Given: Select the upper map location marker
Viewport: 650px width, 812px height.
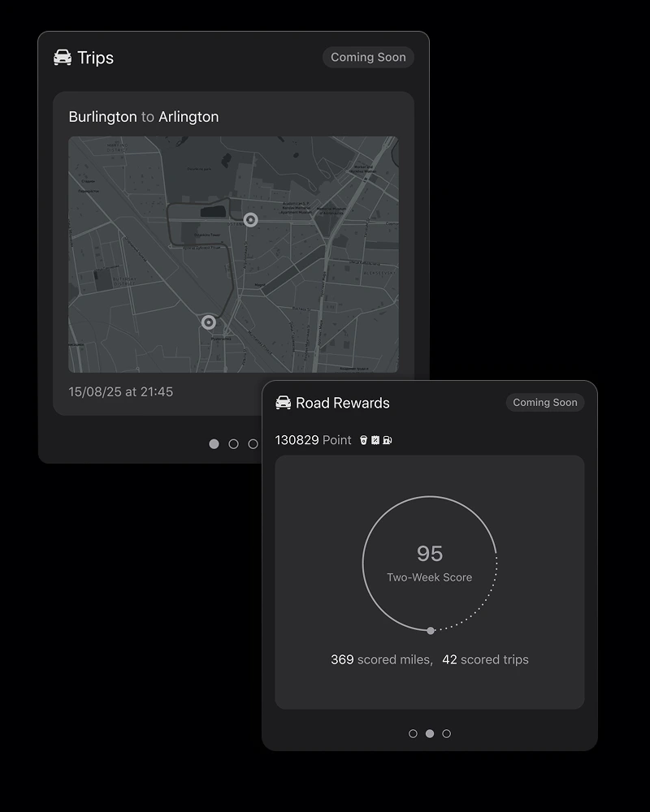Looking at the screenshot, I should pos(250,219).
